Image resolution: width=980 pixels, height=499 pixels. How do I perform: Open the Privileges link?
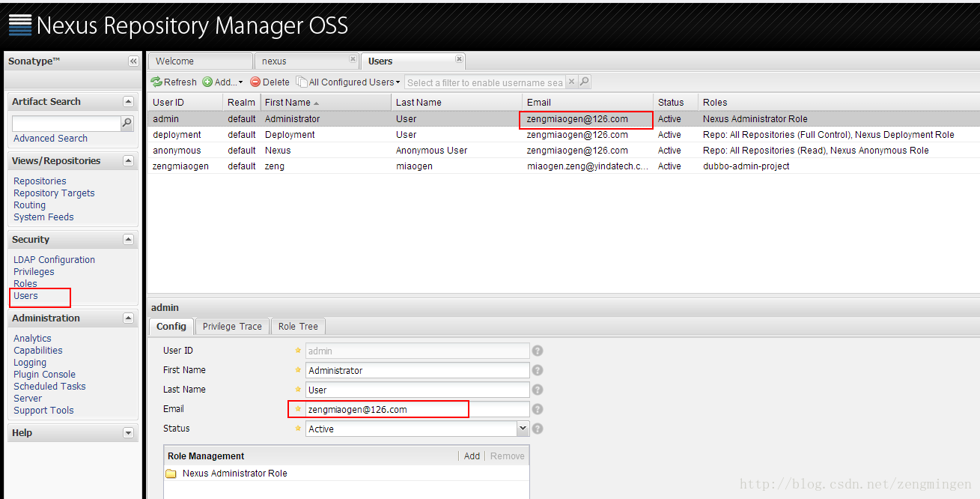point(34,272)
